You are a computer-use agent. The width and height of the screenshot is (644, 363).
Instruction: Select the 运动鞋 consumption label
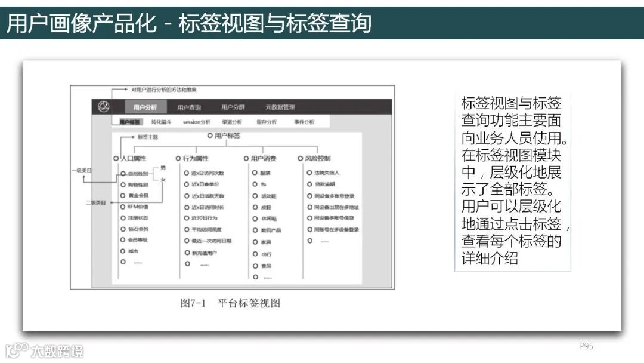265,196
